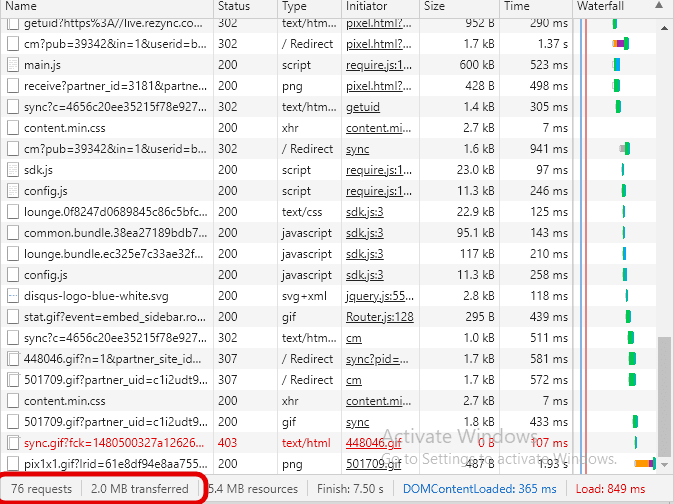Select the failed sync.gif?fck=1480500327a12626 request
The image size is (674, 504).
click(114, 443)
